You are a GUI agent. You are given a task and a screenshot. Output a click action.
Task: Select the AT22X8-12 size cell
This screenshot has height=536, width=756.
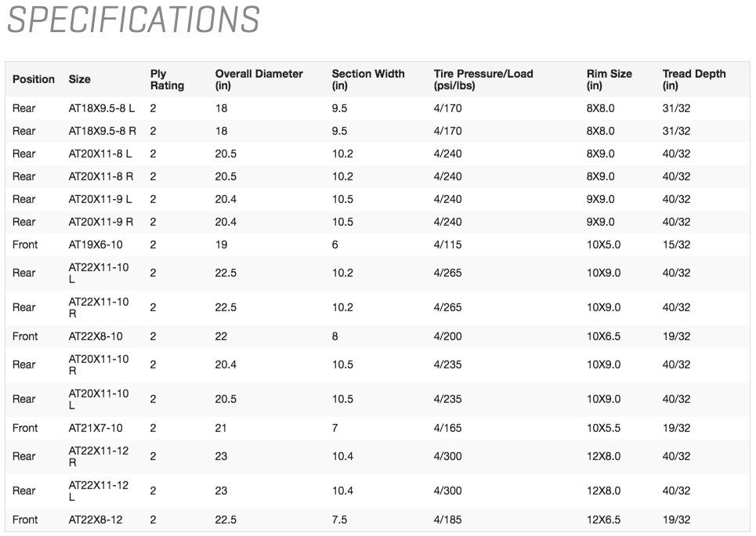tap(96, 520)
